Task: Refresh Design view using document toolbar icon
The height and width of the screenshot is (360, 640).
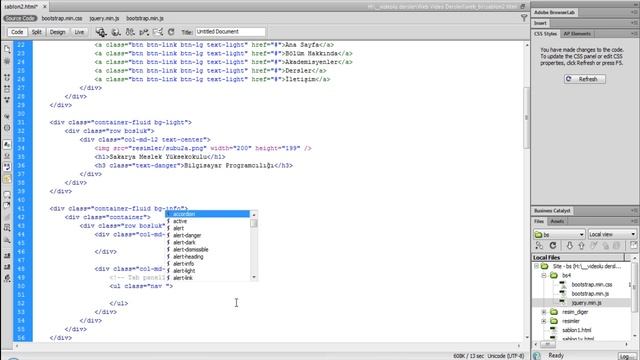Action: (x=171, y=32)
